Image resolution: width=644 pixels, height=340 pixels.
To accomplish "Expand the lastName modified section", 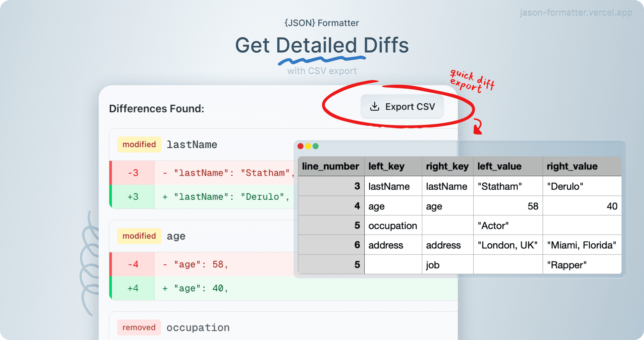I will coord(192,144).
